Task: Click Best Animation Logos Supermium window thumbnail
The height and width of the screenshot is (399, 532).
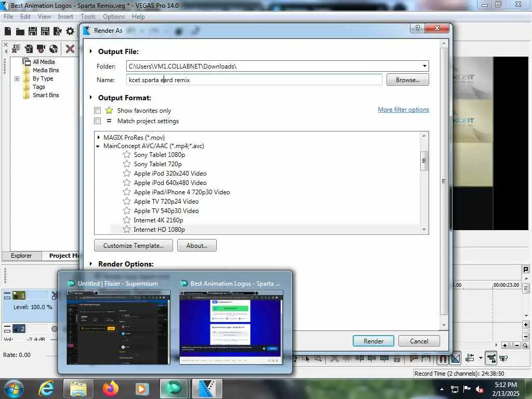Action: click(231, 327)
